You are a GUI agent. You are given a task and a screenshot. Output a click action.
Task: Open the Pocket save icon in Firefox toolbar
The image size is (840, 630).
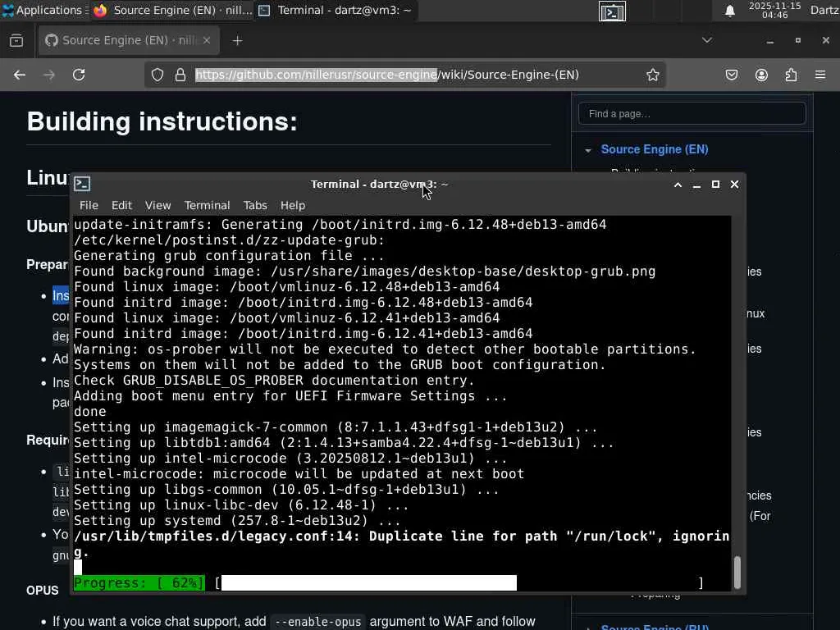click(x=731, y=75)
